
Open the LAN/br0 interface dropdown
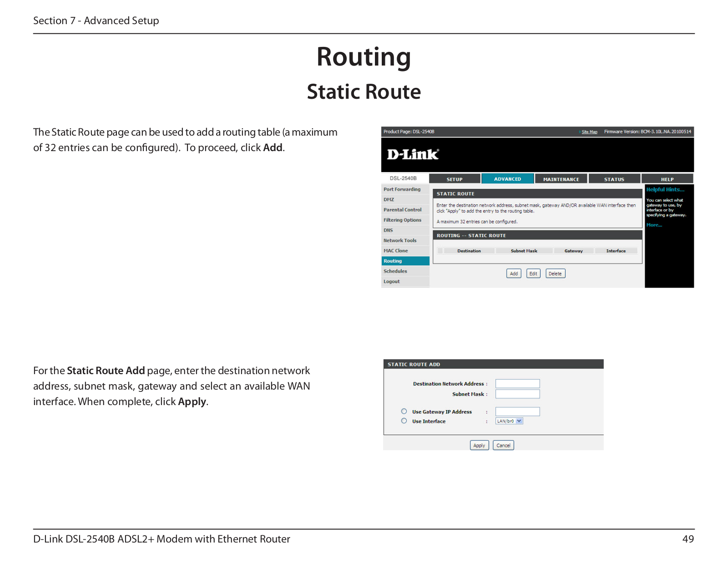[509, 421]
